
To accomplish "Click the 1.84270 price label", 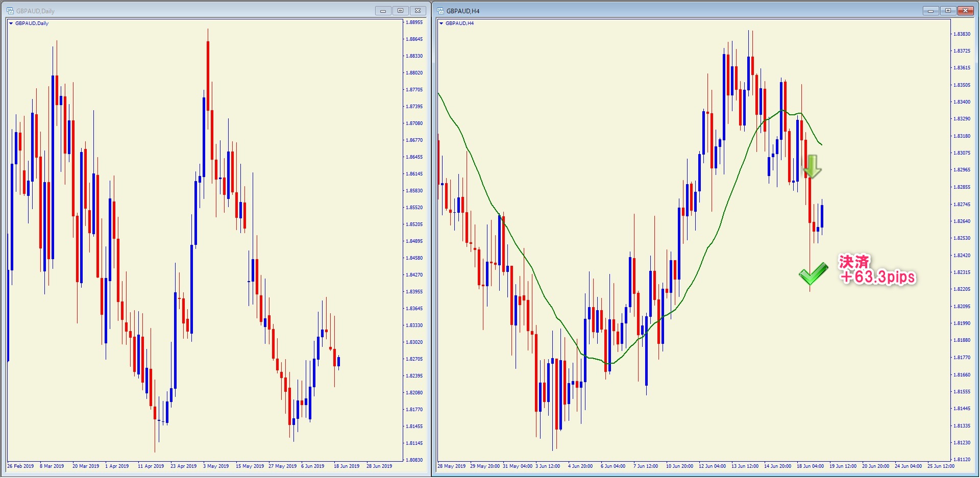I will click(414, 275).
